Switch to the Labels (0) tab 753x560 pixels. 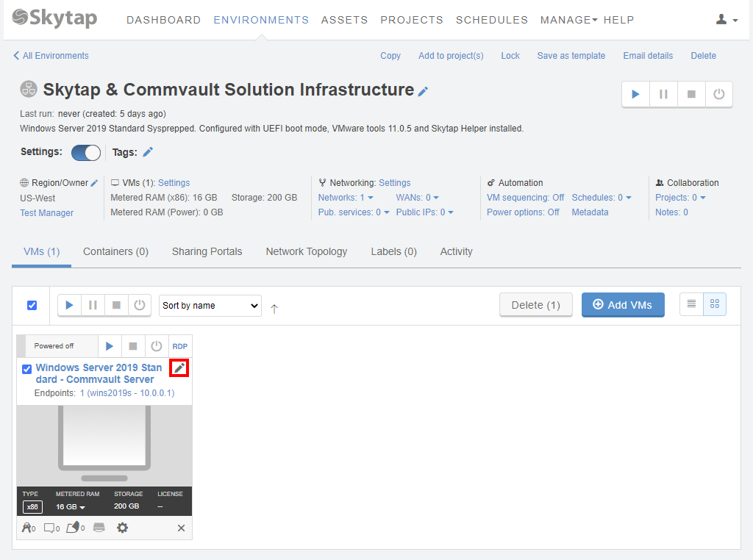(x=394, y=251)
